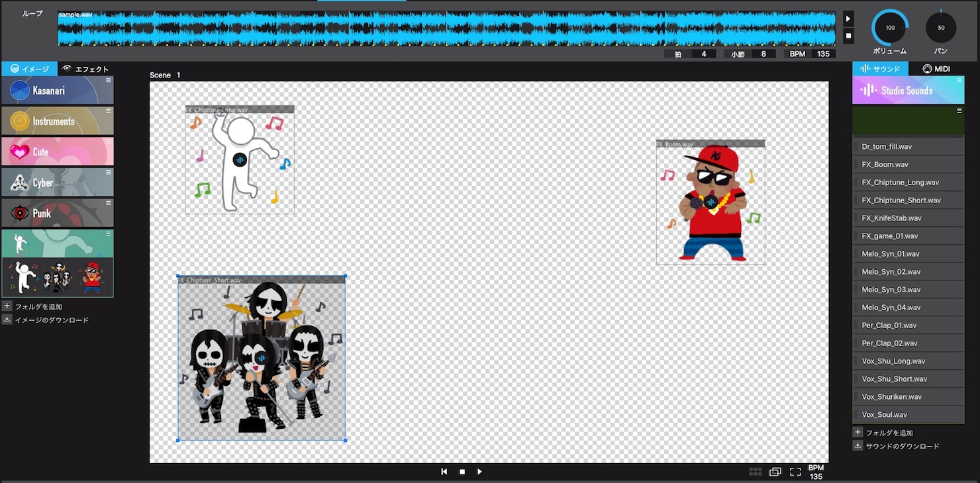Image resolution: width=980 pixels, height=483 pixels.
Task: Expand the Punk image folder
Action: (x=58, y=213)
